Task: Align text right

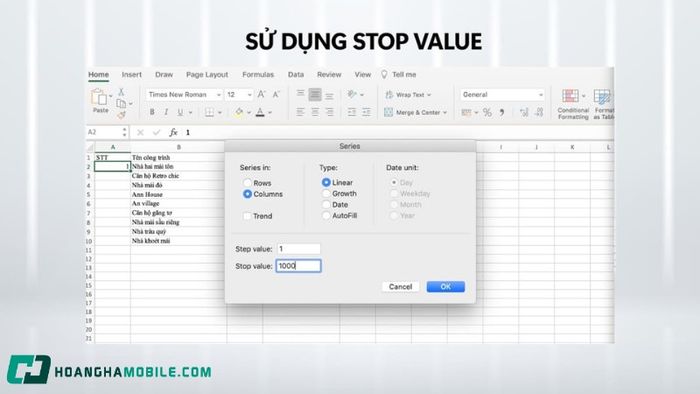Action: click(x=329, y=112)
